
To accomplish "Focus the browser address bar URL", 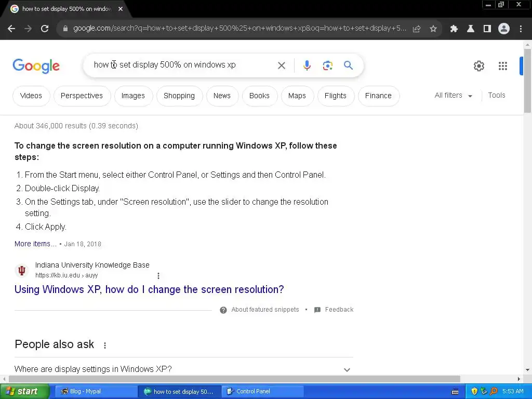I will pyautogui.click(x=240, y=29).
